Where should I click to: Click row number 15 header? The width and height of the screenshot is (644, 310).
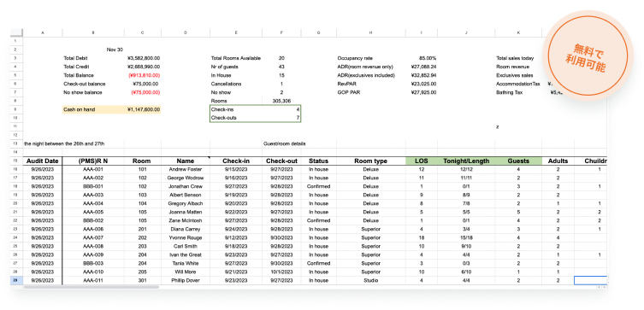(16, 161)
